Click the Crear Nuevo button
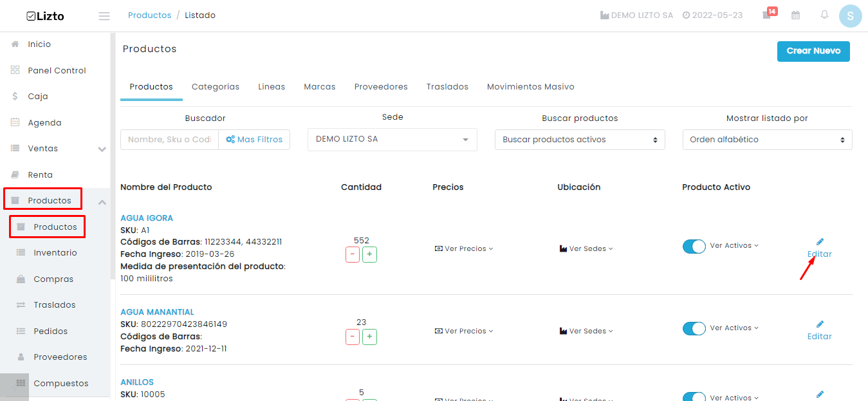The height and width of the screenshot is (401, 868). [x=813, y=51]
